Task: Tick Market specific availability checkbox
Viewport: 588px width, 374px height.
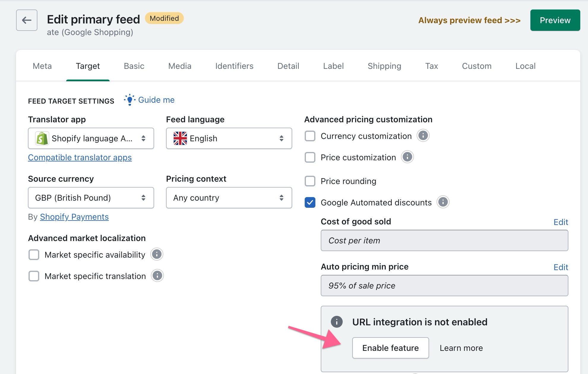Action: [34, 255]
